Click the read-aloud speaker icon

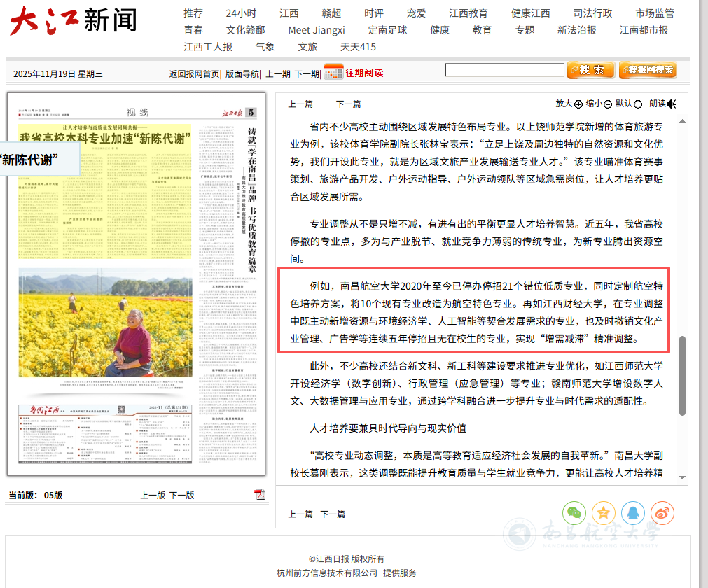point(672,104)
